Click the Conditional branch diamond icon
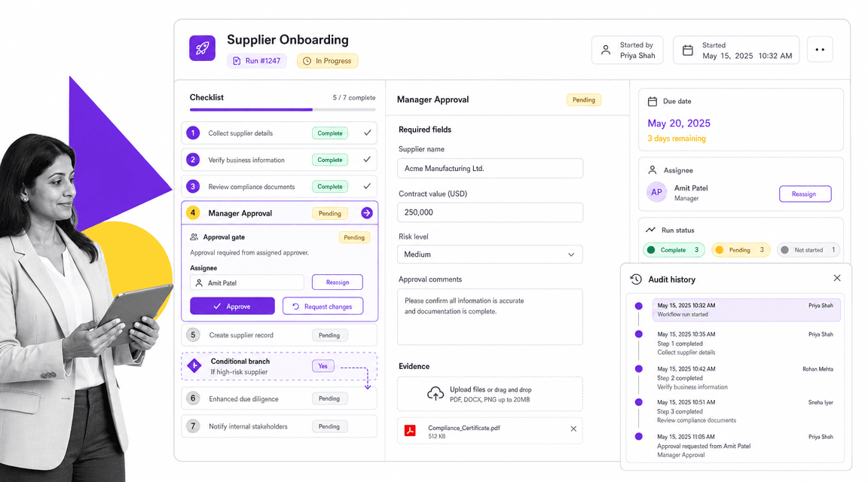Screen dimensions: 868x482 tap(194, 366)
